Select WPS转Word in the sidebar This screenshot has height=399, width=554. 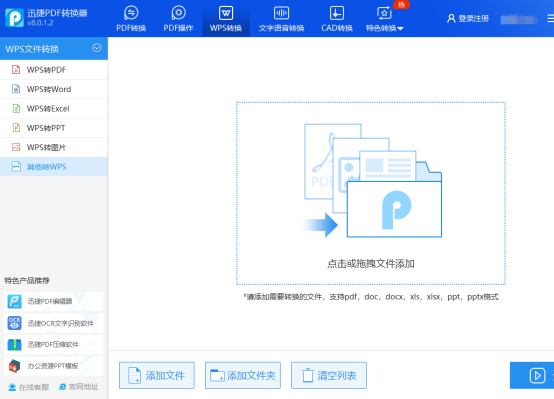click(54, 89)
